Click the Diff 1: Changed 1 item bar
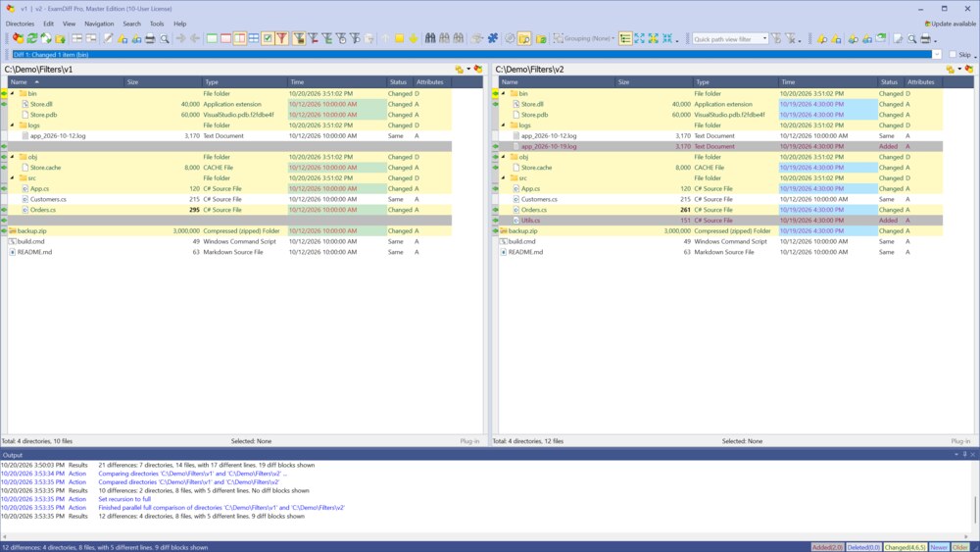 pyautogui.click(x=472, y=54)
